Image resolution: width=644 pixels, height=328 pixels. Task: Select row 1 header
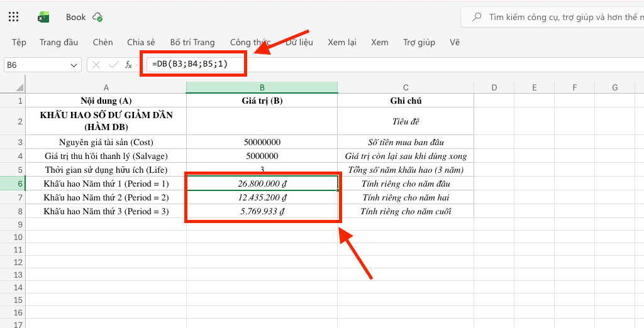click(x=13, y=101)
